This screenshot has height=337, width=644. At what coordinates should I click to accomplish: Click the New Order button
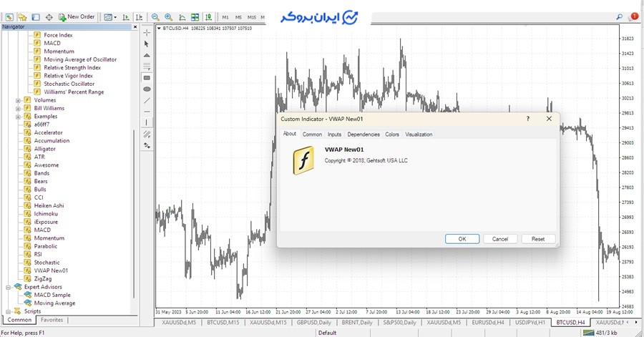[77, 16]
